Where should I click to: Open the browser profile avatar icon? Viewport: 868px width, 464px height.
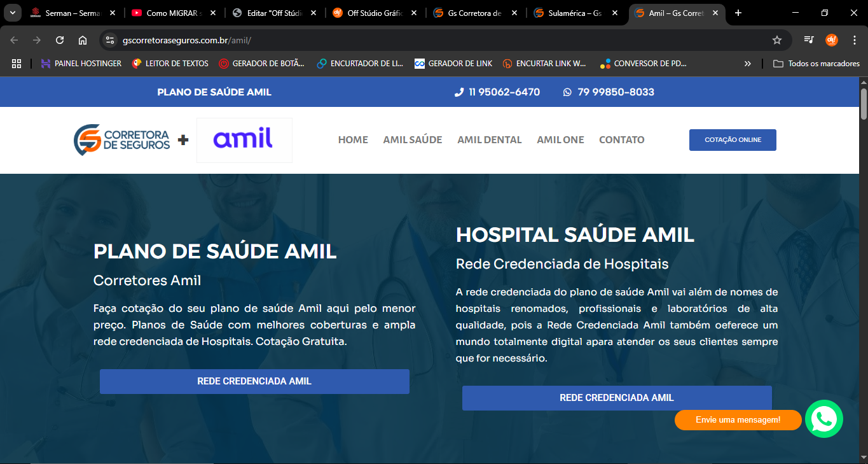click(831, 39)
